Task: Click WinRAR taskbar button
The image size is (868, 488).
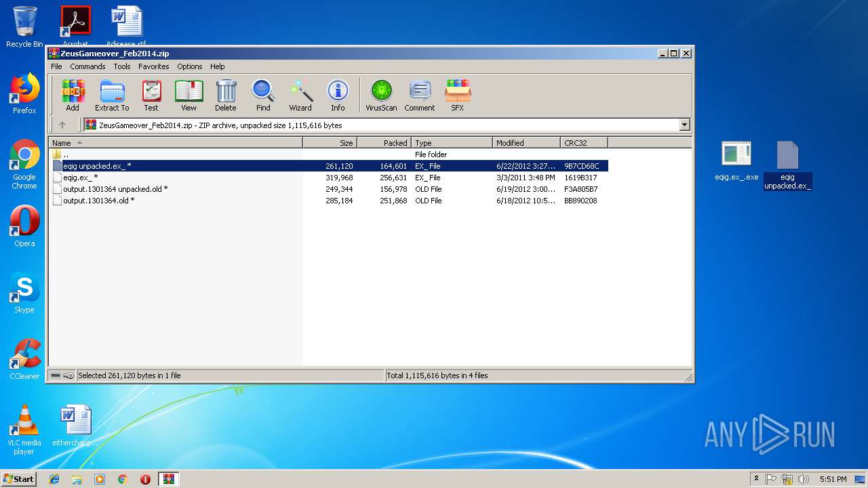Action: [168, 479]
